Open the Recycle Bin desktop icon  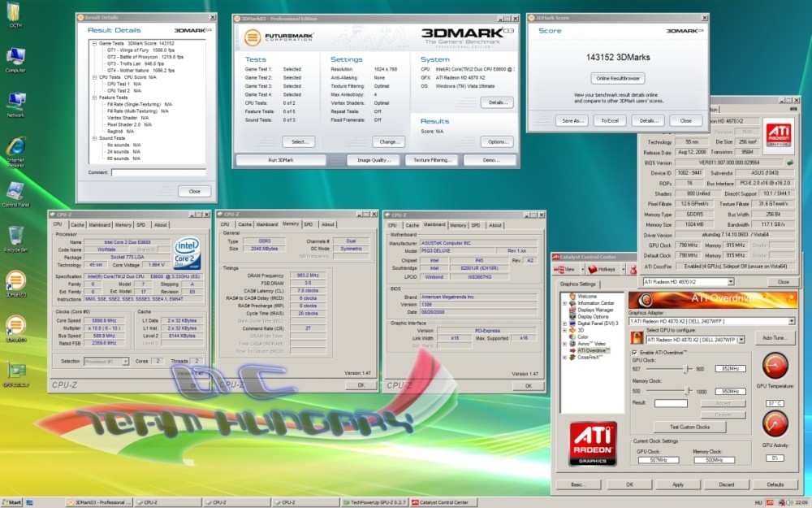[15, 239]
